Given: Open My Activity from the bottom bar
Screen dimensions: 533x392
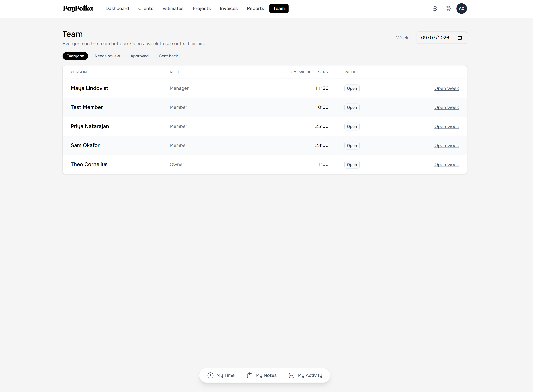Looking at the screenshot, I should (306, 375).
